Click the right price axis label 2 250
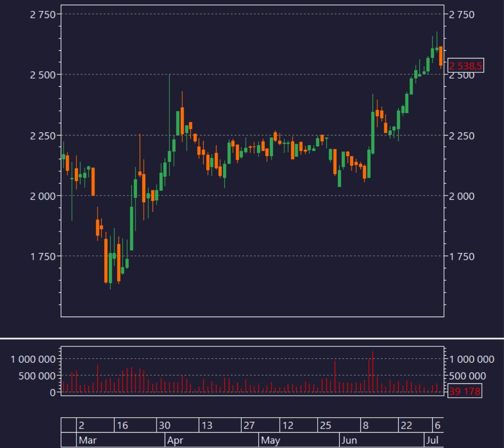Screen dimensions: 504x448 (x=461, y=135)
